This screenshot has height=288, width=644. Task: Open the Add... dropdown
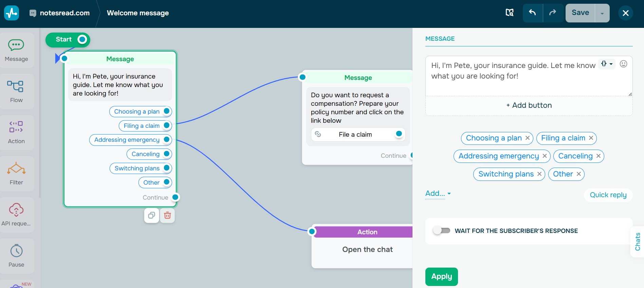[438, 193]
